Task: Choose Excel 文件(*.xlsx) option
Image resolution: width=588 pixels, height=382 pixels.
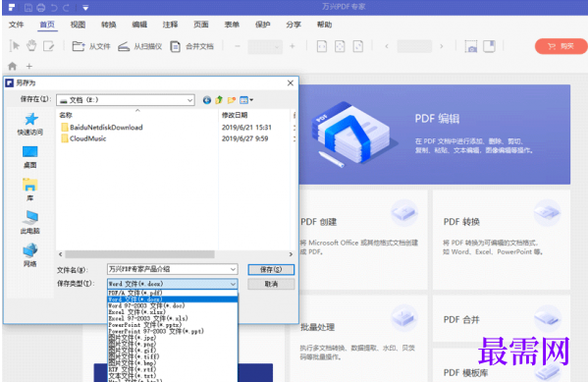Action: (x=173, y=312)
